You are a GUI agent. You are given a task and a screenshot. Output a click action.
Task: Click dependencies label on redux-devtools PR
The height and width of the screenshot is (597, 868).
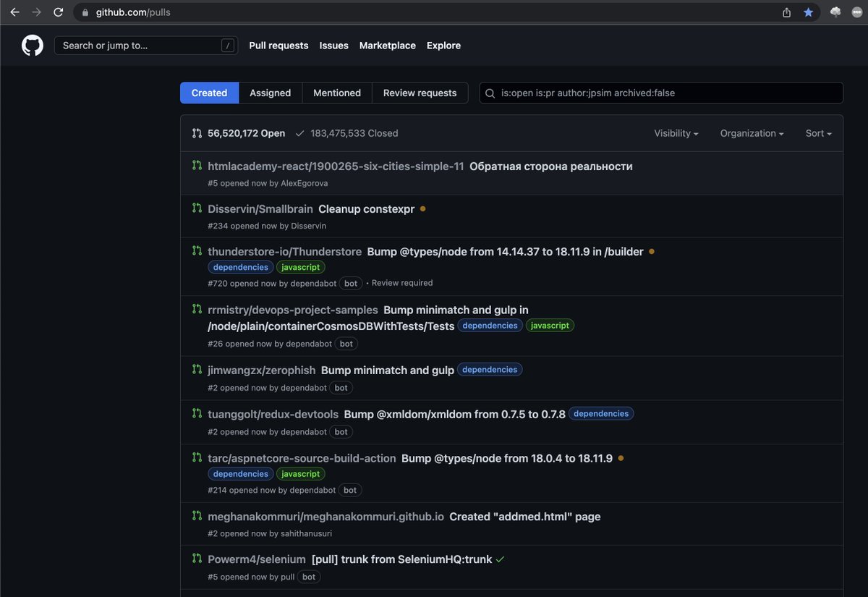(x=601, y=414)
